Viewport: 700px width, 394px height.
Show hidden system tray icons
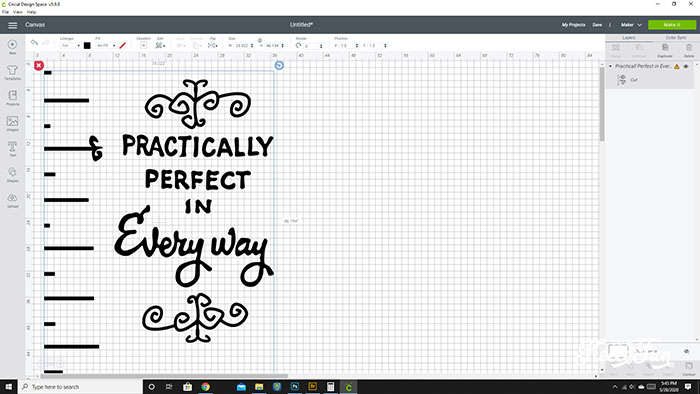tap(615, 387)
